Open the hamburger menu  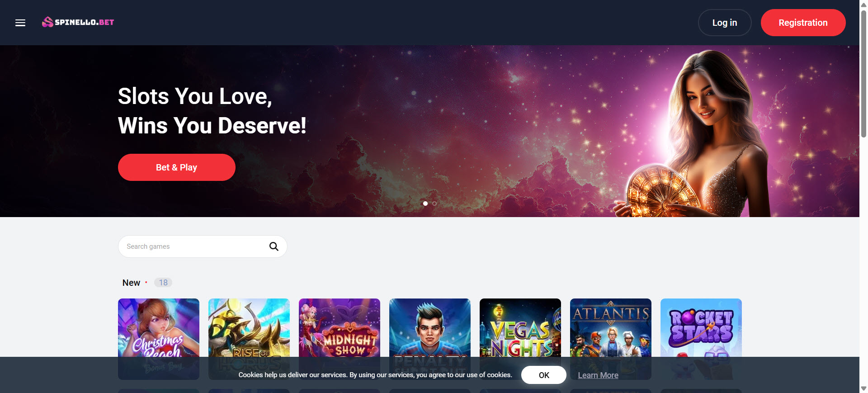click(20, 23)
